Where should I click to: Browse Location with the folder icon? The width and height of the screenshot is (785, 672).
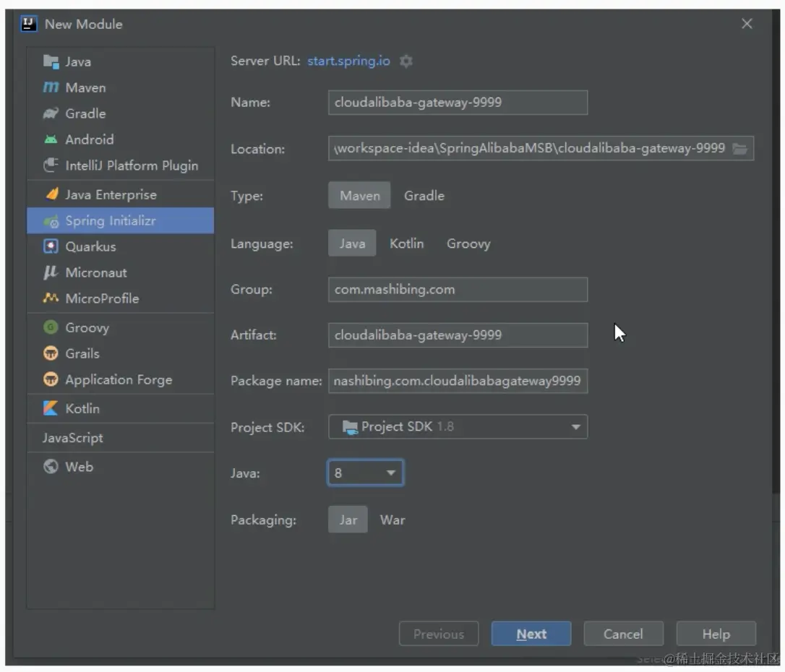click(x=740, y=149)
